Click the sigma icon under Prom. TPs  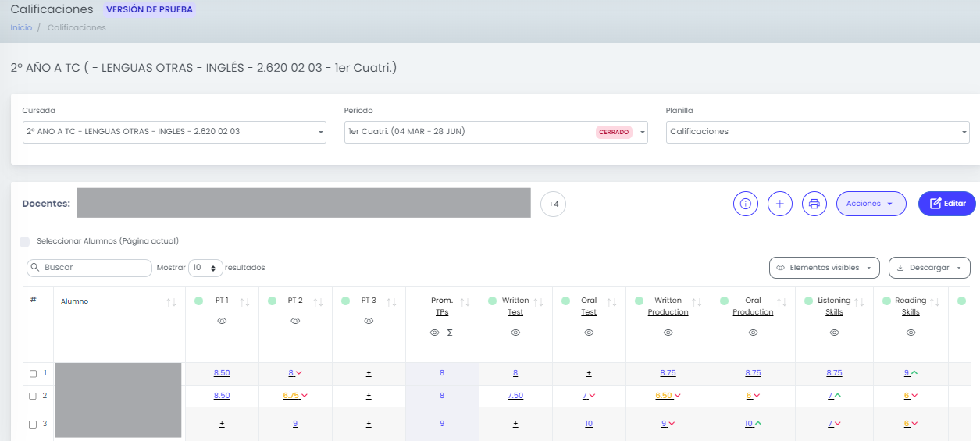click(x=450, y=333)
